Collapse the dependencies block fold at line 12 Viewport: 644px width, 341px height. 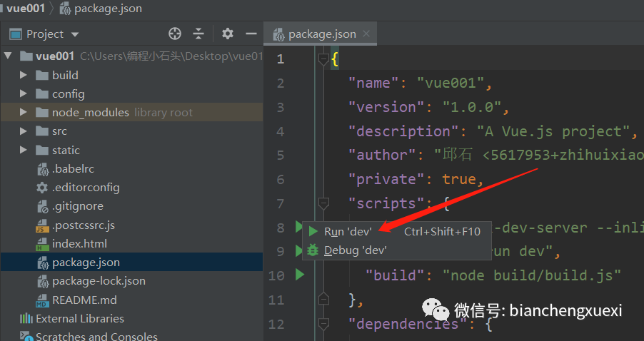(323, 324)
